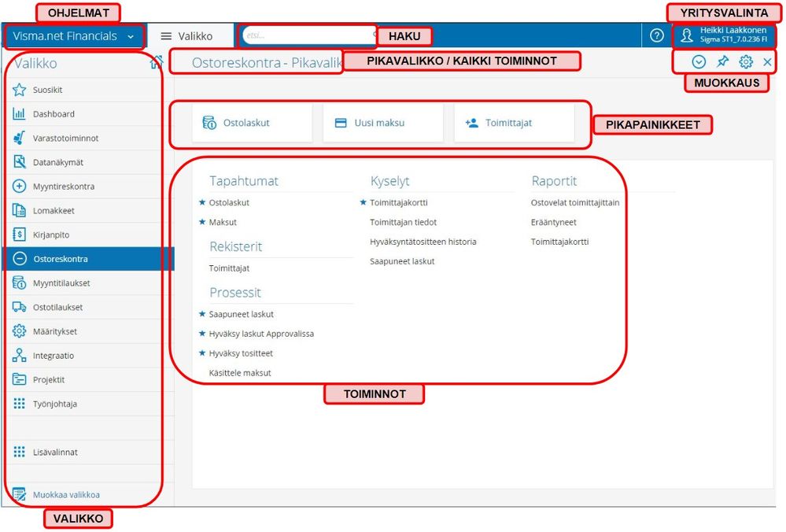
Task: Open Erääntyneet report
Action: coord(553,222)
